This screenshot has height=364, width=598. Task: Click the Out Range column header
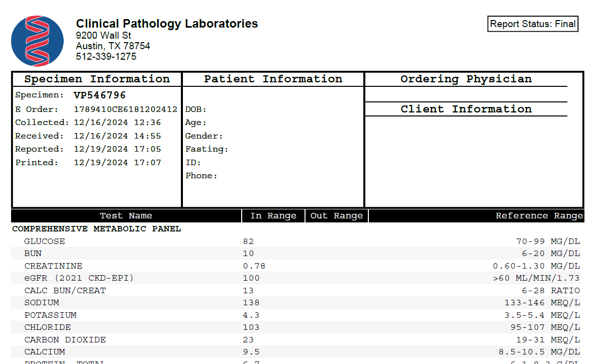click(x=337, y=216)
